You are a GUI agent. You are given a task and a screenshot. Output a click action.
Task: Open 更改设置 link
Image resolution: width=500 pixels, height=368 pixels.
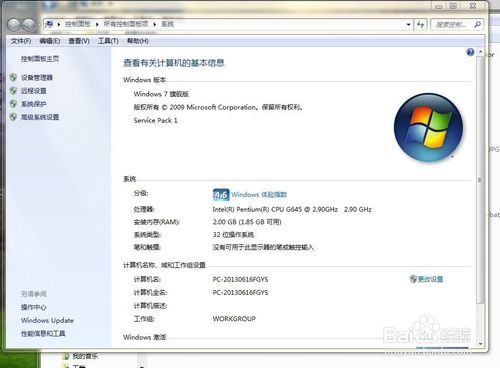(x=430, y=279)
